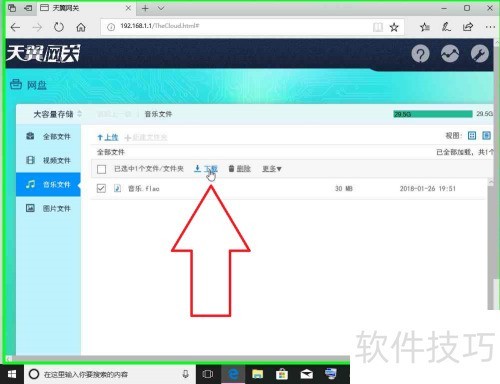This screenshot has width=500, height=384.
Task: Open the favorites hub icon
Action: (425, 27)
